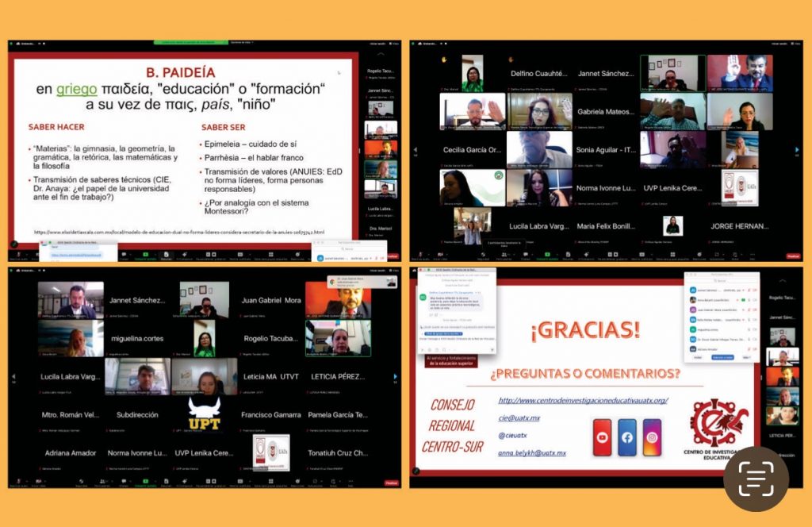Select the UPT logo participant tile
This screenshot has width=812, height=527.
(x=205, y=415)
